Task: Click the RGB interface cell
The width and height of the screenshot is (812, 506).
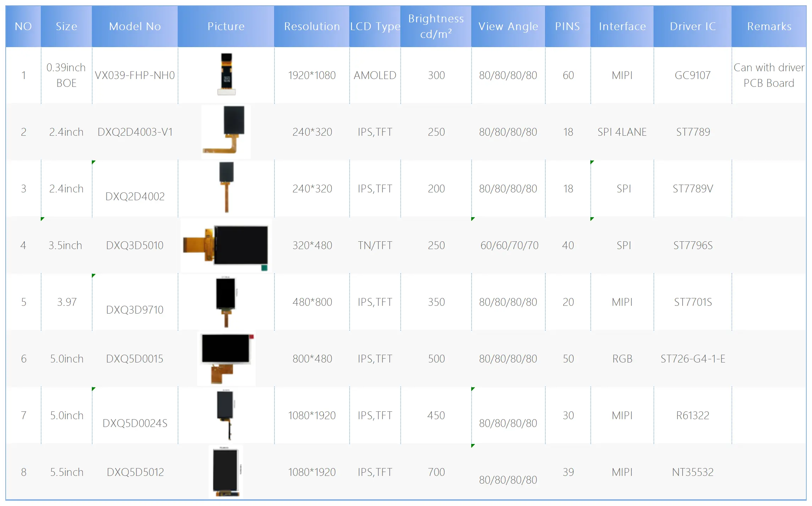Action: point(622,359)
